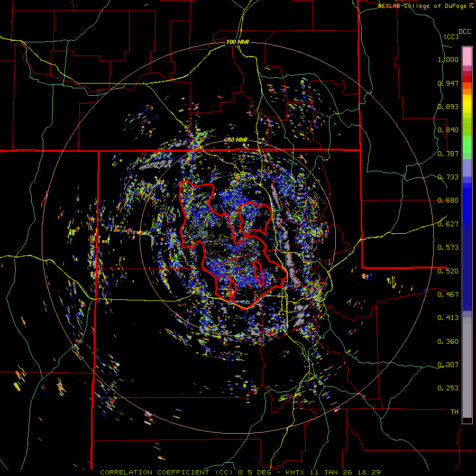Pick the bright green color bar segment near 0.787
This screenshot has width=476, height=476.
[x=467, y=144]
